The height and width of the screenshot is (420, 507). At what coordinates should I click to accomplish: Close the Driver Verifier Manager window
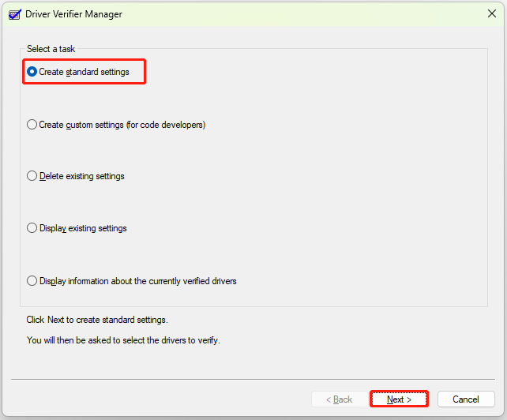click(x=492, y=13)
